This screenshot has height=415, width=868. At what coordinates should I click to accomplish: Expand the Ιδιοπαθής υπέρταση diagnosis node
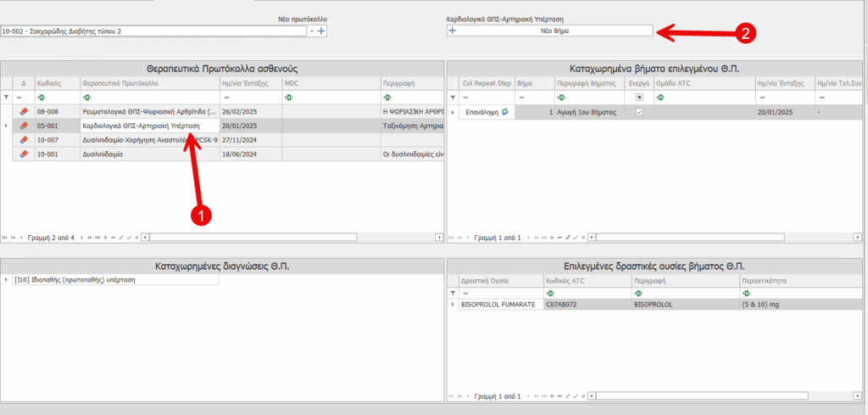(6, 279)
